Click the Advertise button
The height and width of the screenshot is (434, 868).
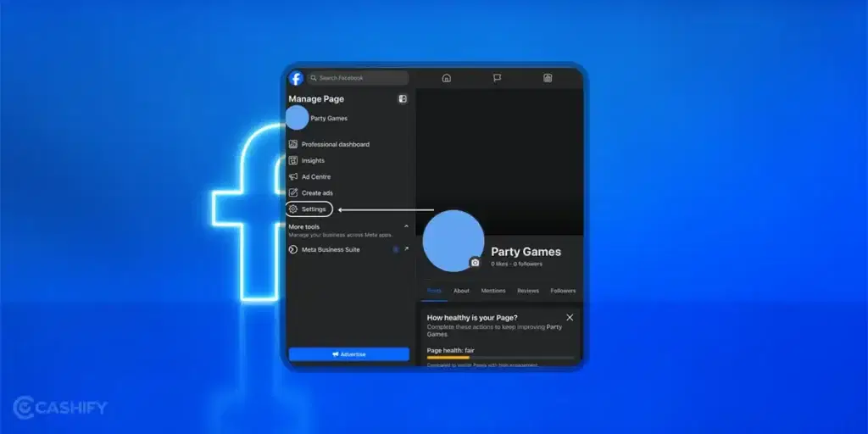click(348, 354)
